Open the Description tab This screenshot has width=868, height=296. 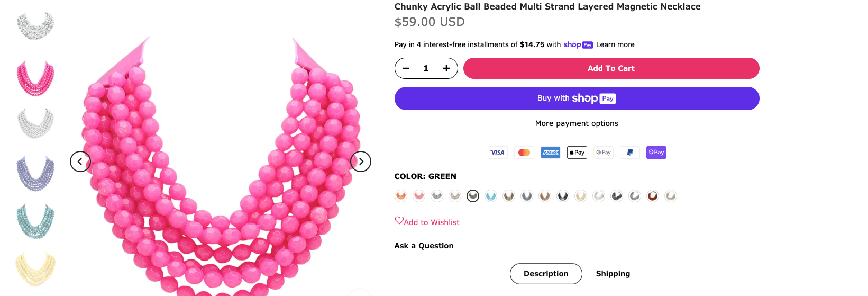click(x=546, y=274)
